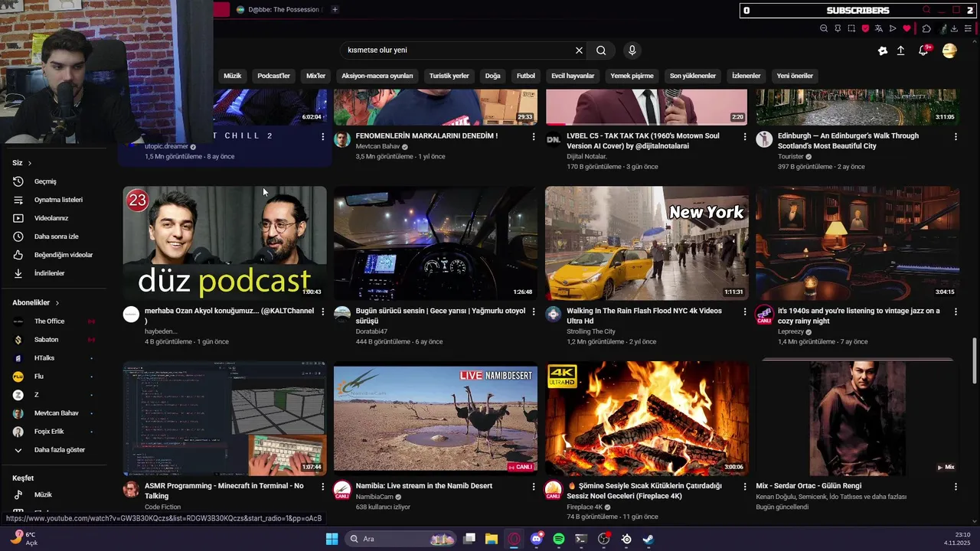Screen dimensions: 980x551
Task: Open File Explorer from the taskbar
Action: coord(492,539)
